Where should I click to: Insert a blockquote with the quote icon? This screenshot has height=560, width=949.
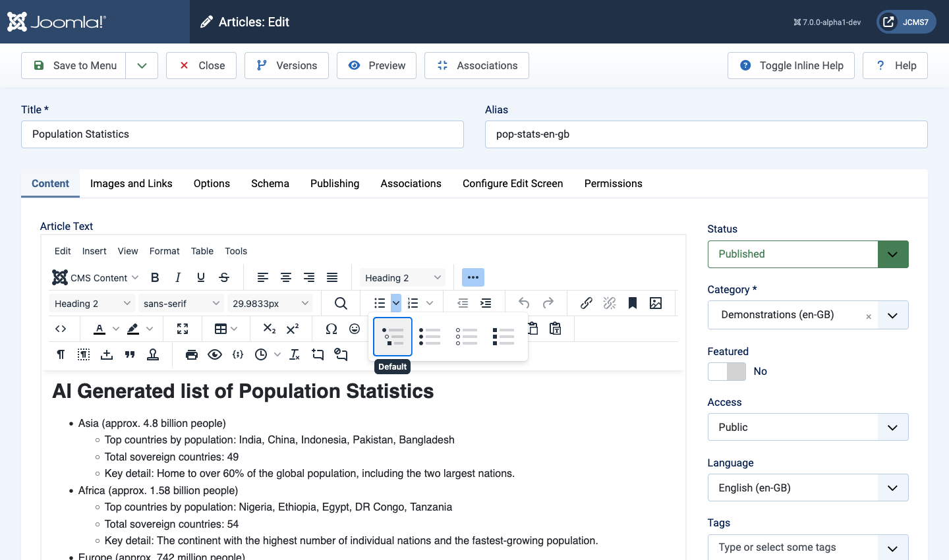tap(130, 354)
